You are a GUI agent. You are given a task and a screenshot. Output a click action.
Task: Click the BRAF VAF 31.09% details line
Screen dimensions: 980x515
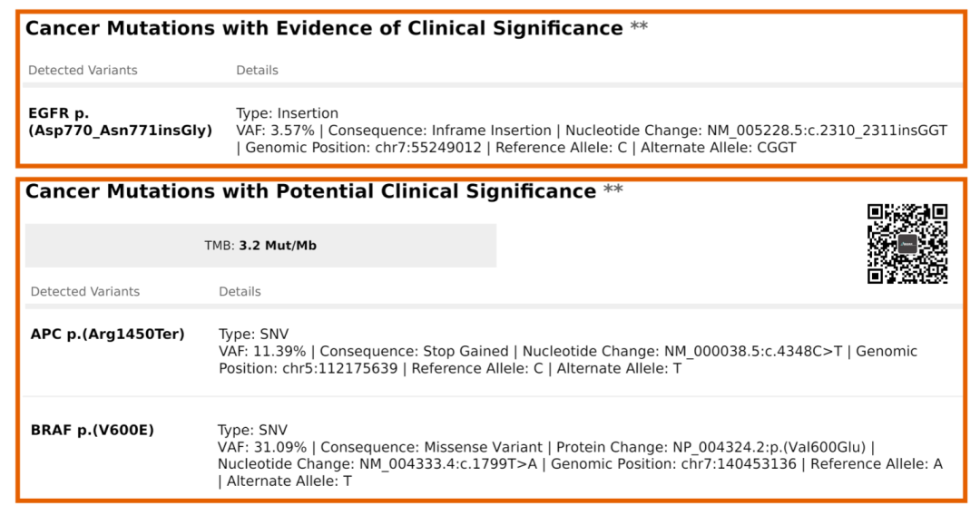click(x=544, y=448)
